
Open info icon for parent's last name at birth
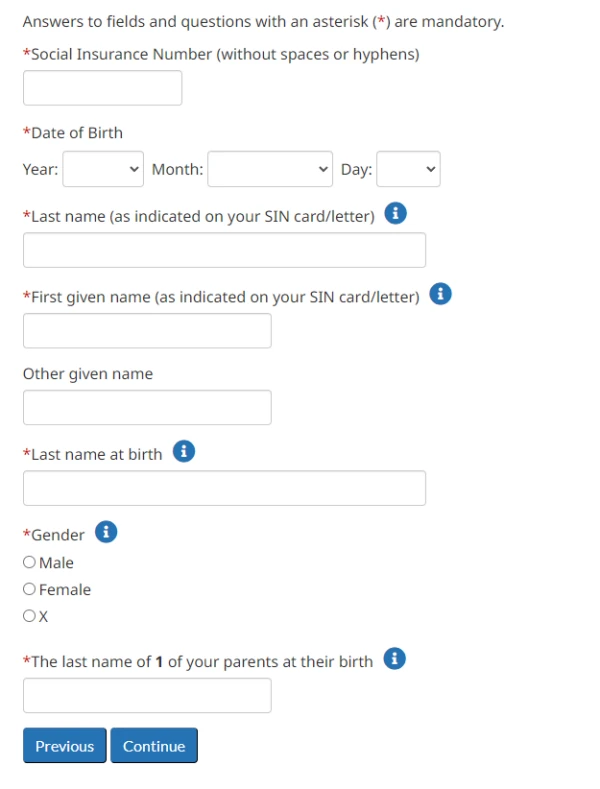(395, 658)
